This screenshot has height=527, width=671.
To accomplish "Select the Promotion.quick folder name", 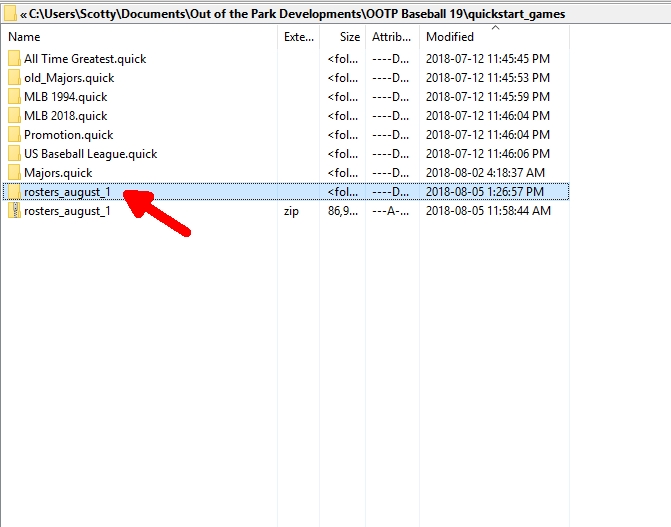I will [x=68, y=135].
